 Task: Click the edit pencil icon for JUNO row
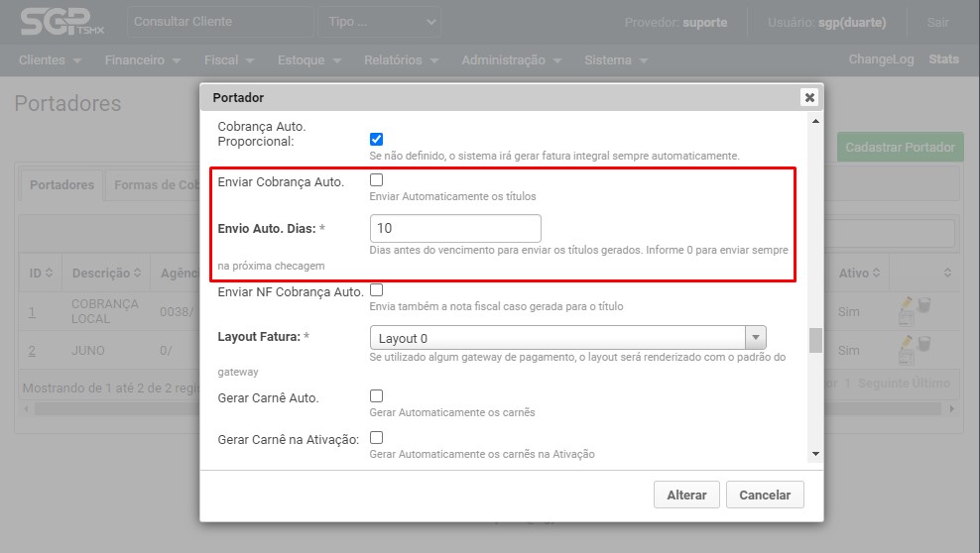click(908, 350)
